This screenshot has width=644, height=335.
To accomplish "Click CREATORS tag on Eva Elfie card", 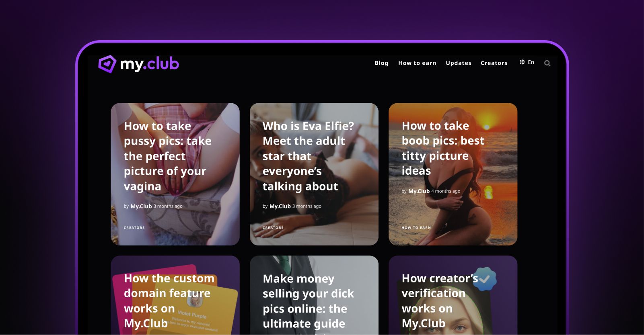I will (273, 228).
